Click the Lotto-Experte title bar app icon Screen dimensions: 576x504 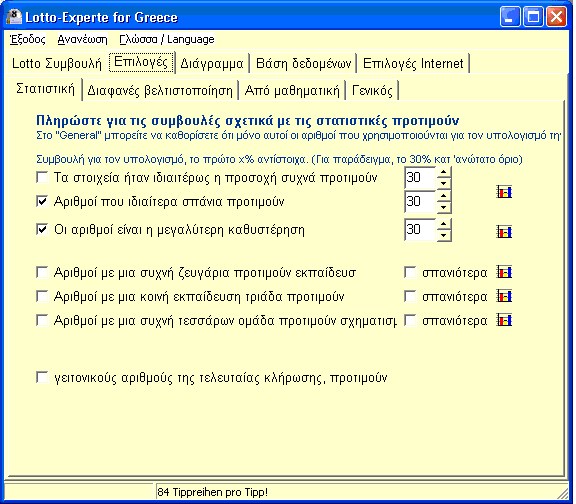[14, 17]
